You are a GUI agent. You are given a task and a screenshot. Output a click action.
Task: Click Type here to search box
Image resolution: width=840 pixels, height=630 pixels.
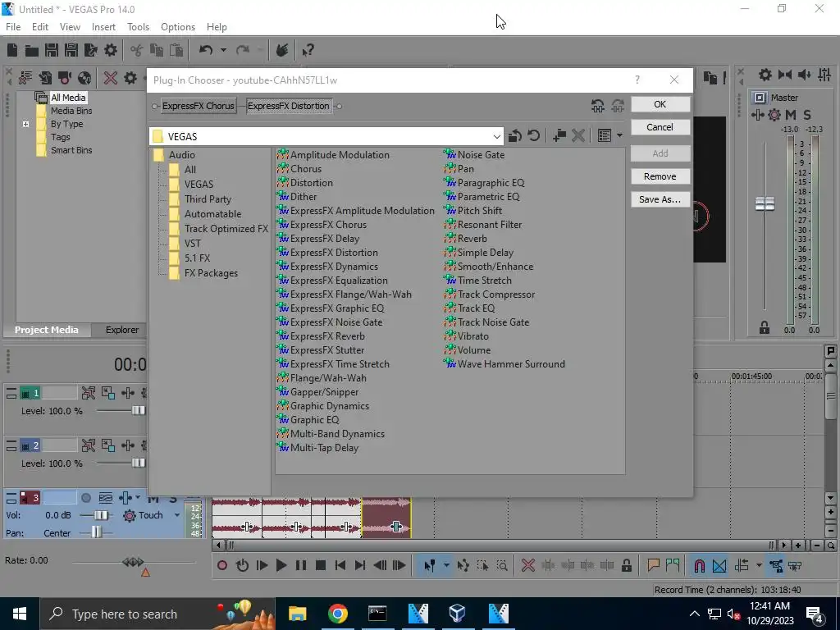click(x=158, y=614)
